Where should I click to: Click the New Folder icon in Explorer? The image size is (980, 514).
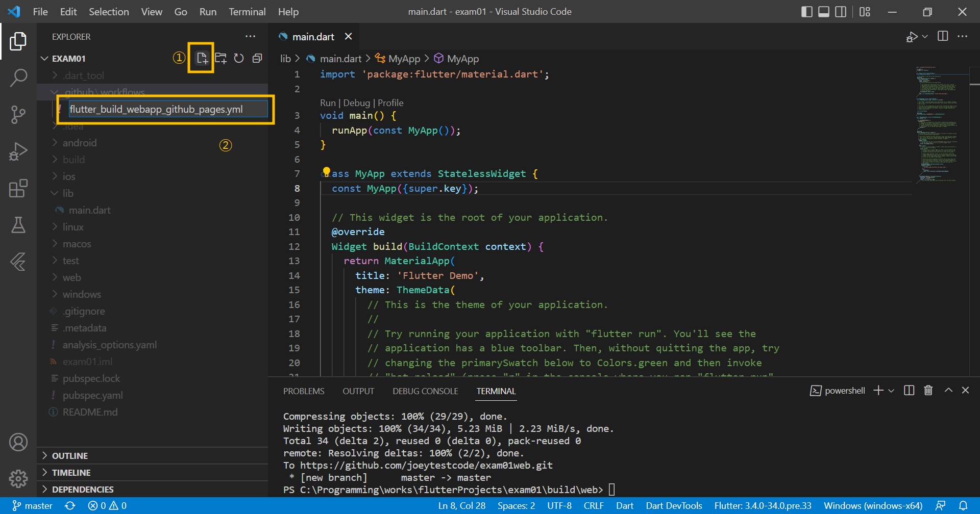pos(220,58)
